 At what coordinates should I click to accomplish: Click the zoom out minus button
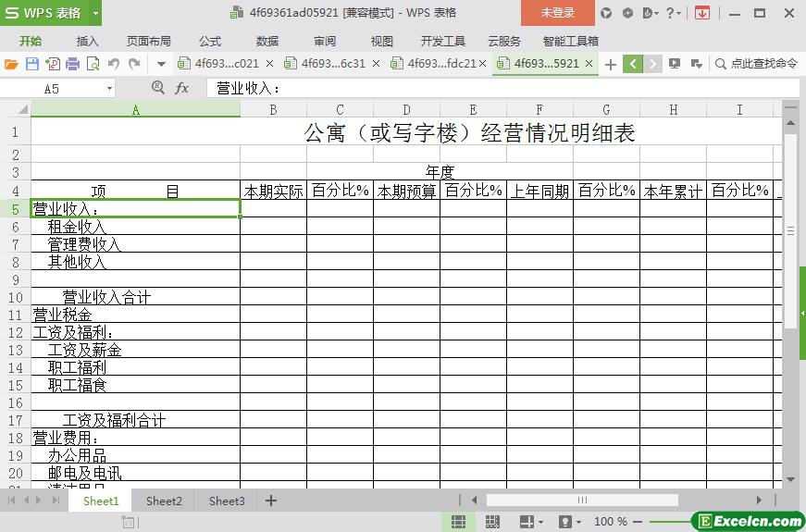pyautogui.click(x=638, y=522)
